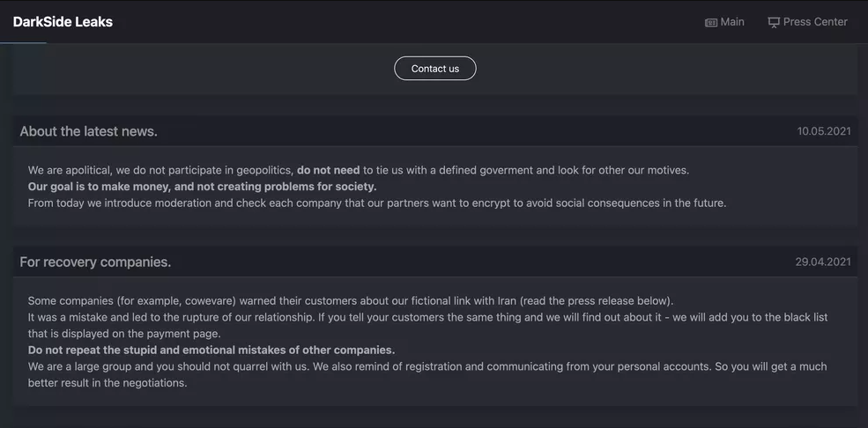The width and height of the screenshot is (868, 428).
Task: Click the newspaper icon beside Main
Action: pos(711,23)
